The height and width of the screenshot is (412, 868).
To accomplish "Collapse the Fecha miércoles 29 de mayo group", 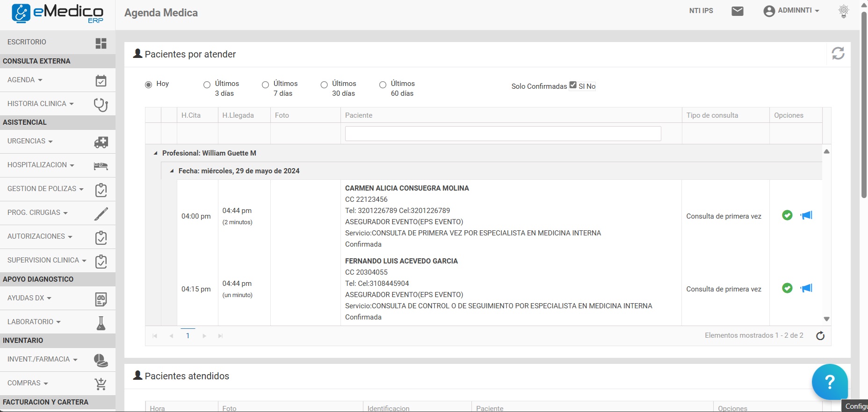I will click(172, 171).
